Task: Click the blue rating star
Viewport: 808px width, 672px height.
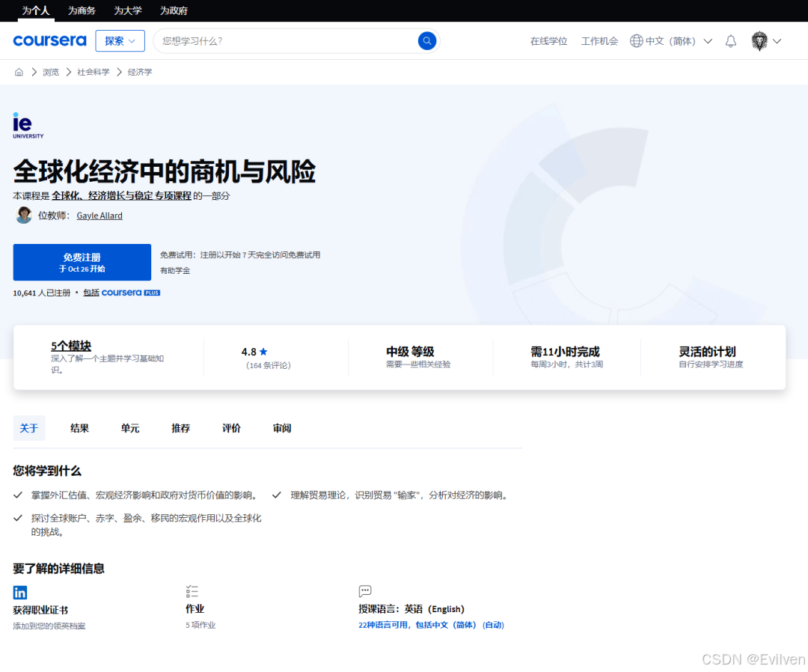Action: tap(263, 352)
